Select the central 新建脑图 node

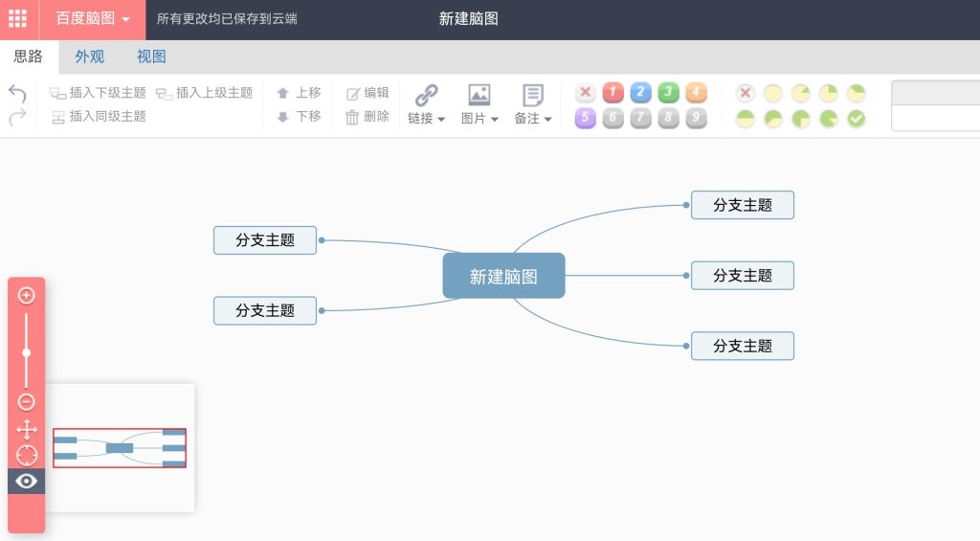pos(503,276)
